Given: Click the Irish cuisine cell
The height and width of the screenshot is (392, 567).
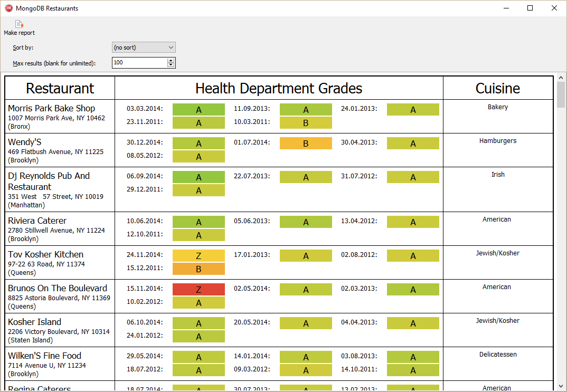Looking at the screenshot, I should point(497,175).
